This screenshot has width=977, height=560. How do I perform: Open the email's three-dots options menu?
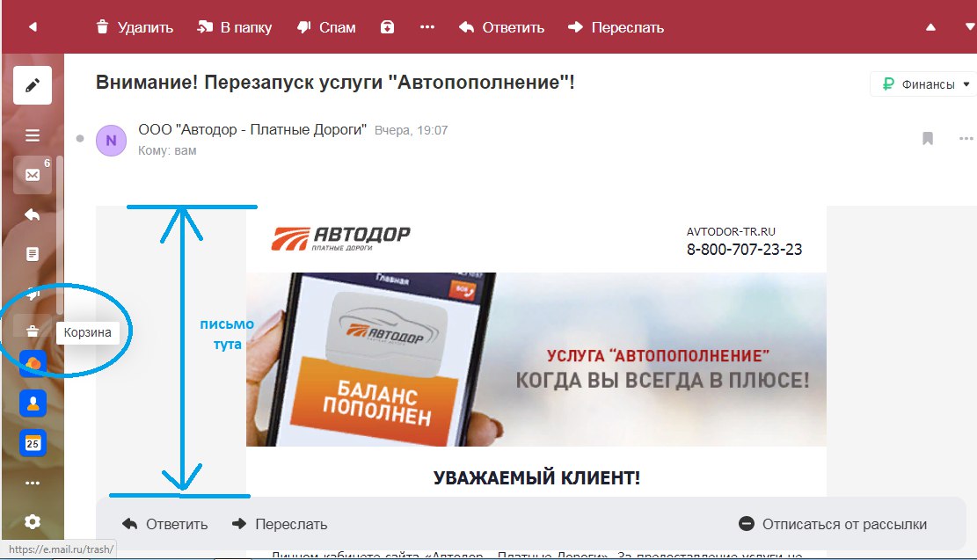click(x=966, y=138)
